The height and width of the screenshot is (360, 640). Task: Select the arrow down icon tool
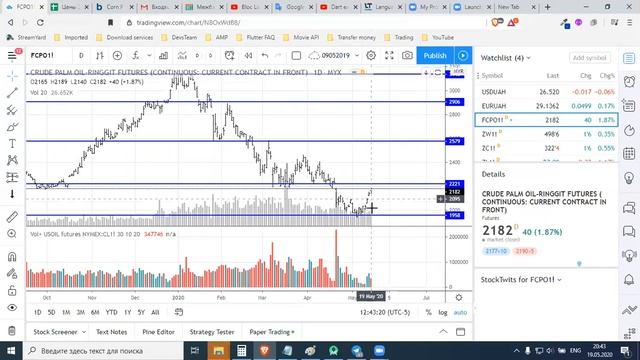tap(12, 194)
